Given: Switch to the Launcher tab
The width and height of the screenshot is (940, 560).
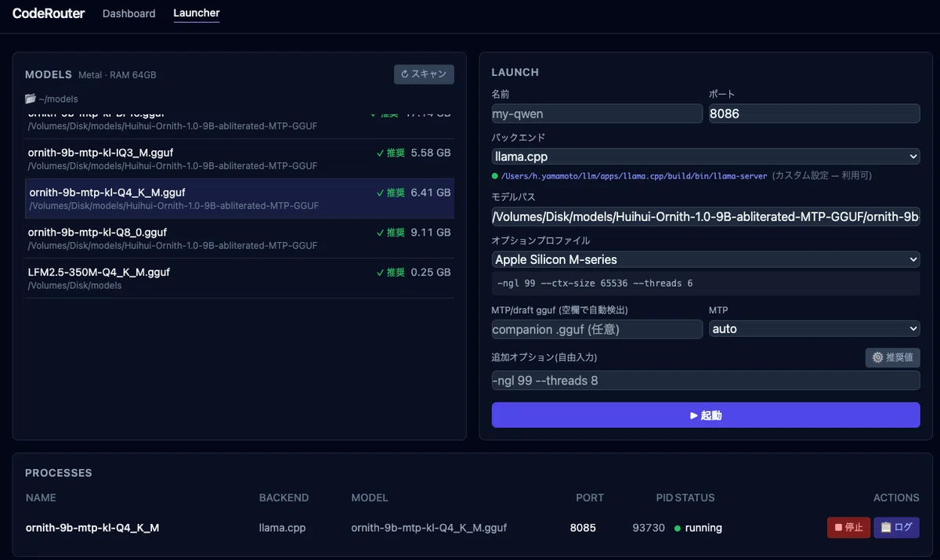Looking at the screenshot, I should click(197, 13).
